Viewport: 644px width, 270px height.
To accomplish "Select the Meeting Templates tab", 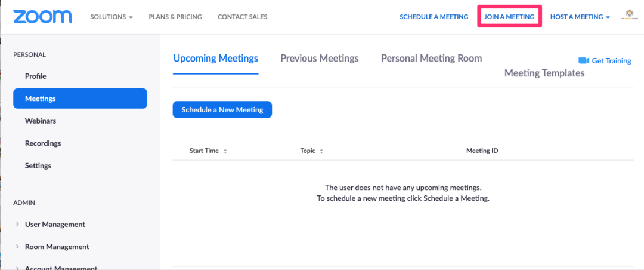I will [544, 73].
